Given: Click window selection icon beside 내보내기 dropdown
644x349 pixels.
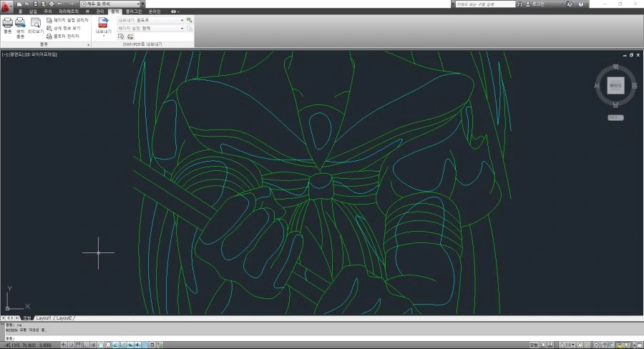Looking at the screenshot, I should pos(190,20).
